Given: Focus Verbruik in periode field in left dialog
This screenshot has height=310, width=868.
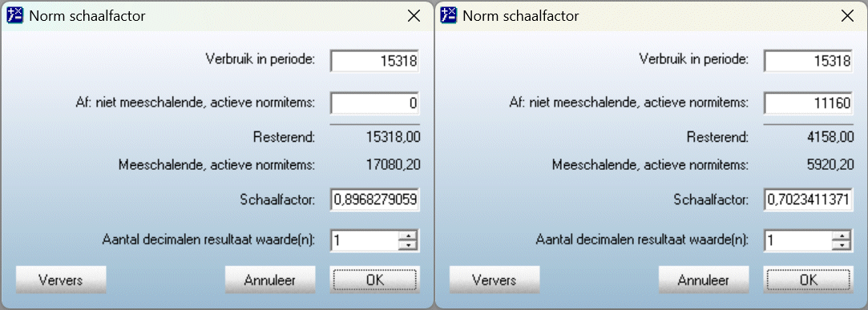Looking at the screenshot, I should pos(375,61).
